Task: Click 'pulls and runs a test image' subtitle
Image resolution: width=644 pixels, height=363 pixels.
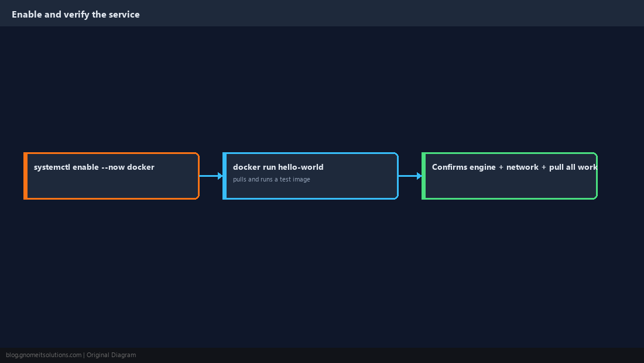Action: [x=272, y=179]
